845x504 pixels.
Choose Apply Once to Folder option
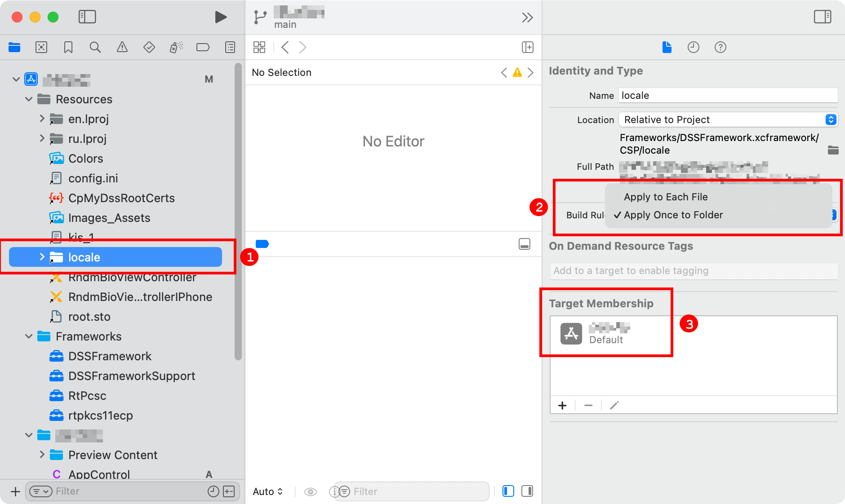(673, 215)
